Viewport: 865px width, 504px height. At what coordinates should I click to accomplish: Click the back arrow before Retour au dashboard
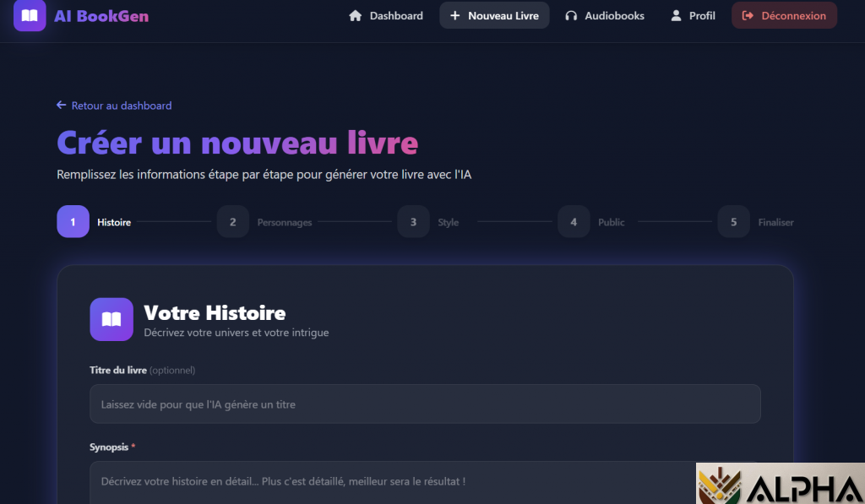coord(61,106)
